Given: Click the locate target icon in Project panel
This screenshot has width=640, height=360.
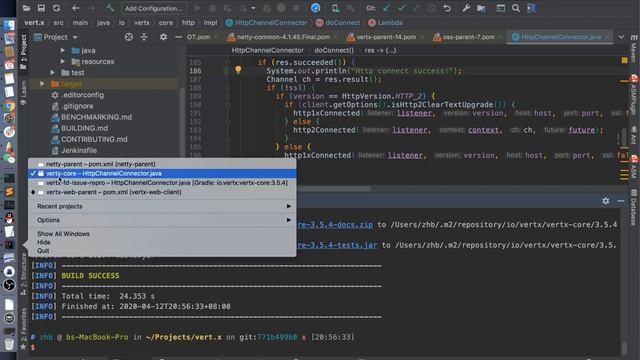Looking at the screenshot, I should coord(129,37).
